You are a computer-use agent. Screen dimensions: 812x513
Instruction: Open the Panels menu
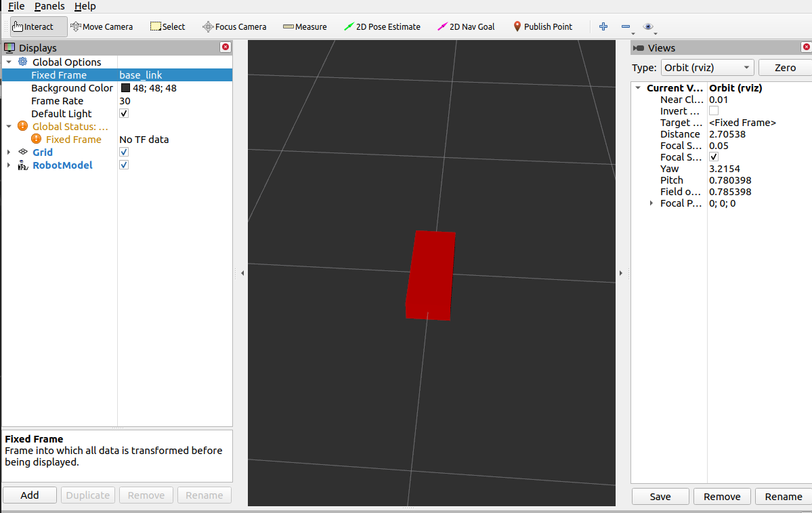[x=49, y=6]
